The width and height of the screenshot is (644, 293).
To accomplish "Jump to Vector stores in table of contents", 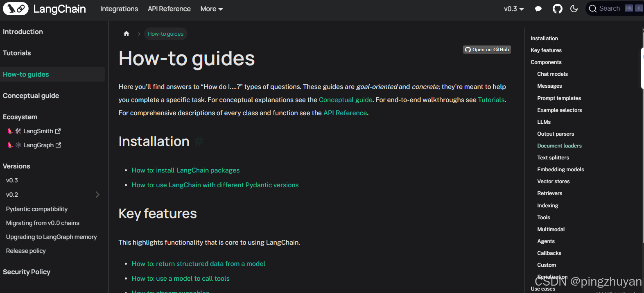I will pyautogui.click(x=553, y=181).
